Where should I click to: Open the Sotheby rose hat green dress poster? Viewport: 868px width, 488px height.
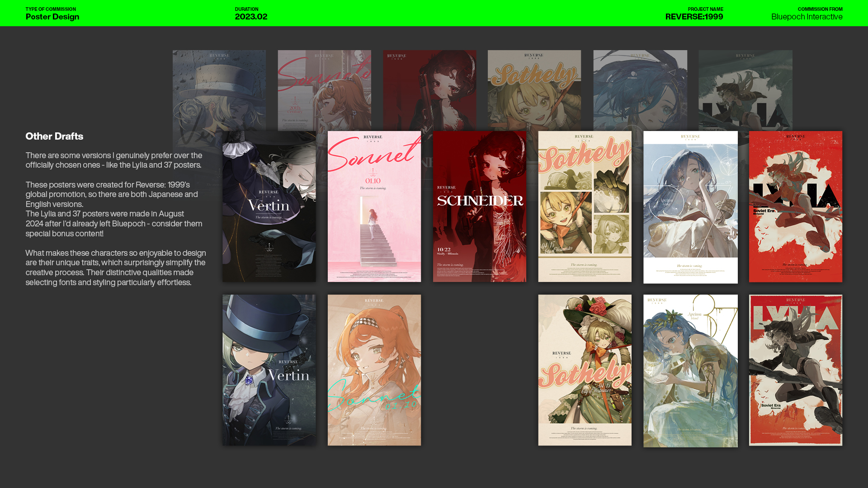pos(585,370)
